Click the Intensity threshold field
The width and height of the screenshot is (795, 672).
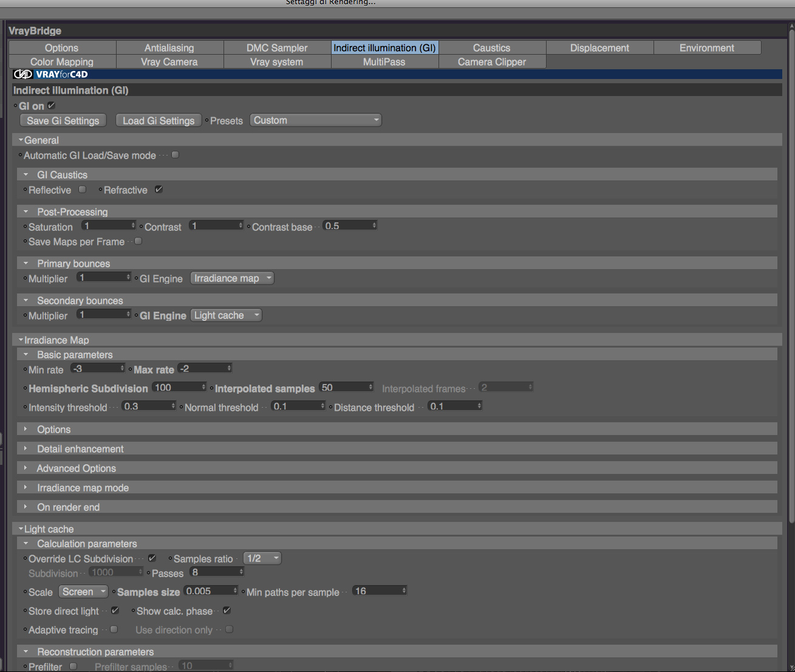149,406
